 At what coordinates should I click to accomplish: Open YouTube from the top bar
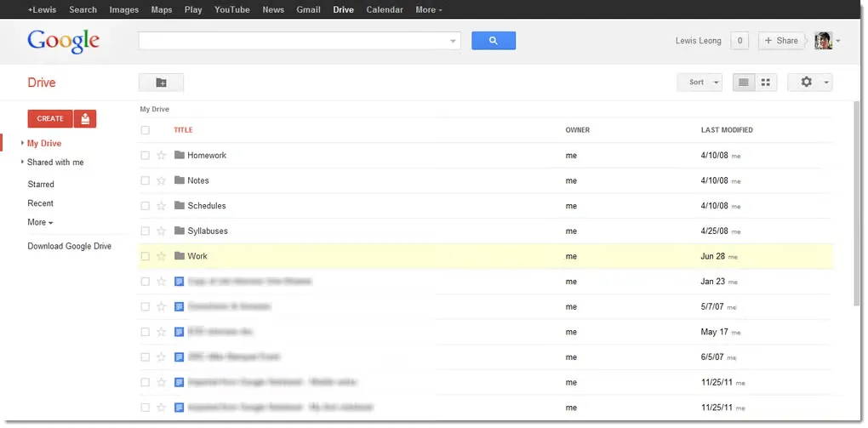(x=232, y=9)
